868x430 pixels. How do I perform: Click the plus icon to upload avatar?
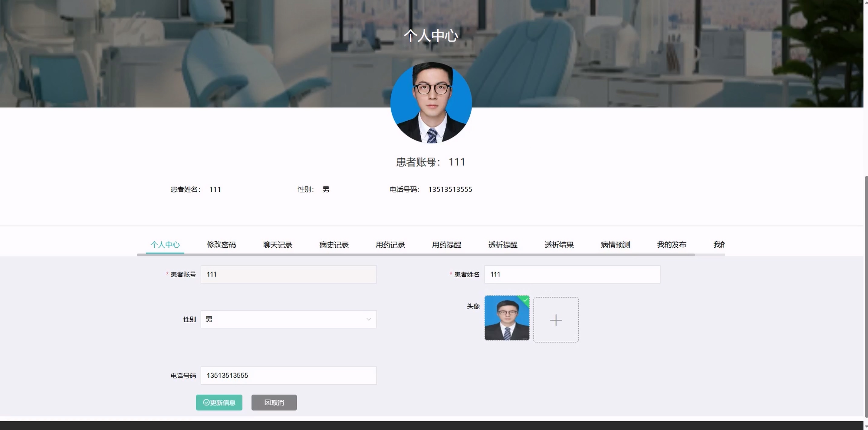[x=556, y=320]
